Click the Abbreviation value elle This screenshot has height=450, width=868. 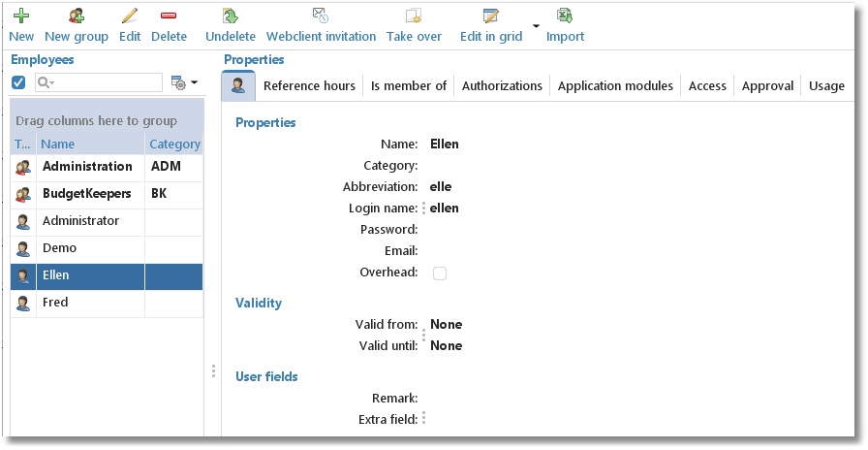coord(441,187)
